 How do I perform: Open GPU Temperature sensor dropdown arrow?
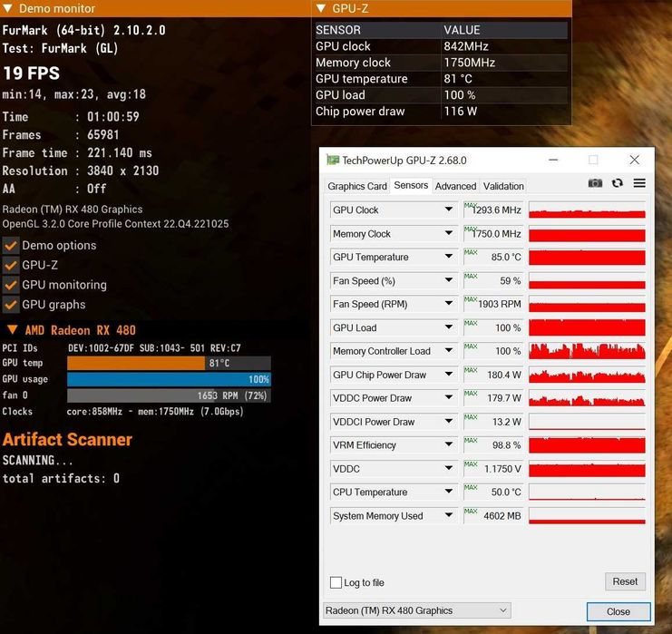pos(449,257)
